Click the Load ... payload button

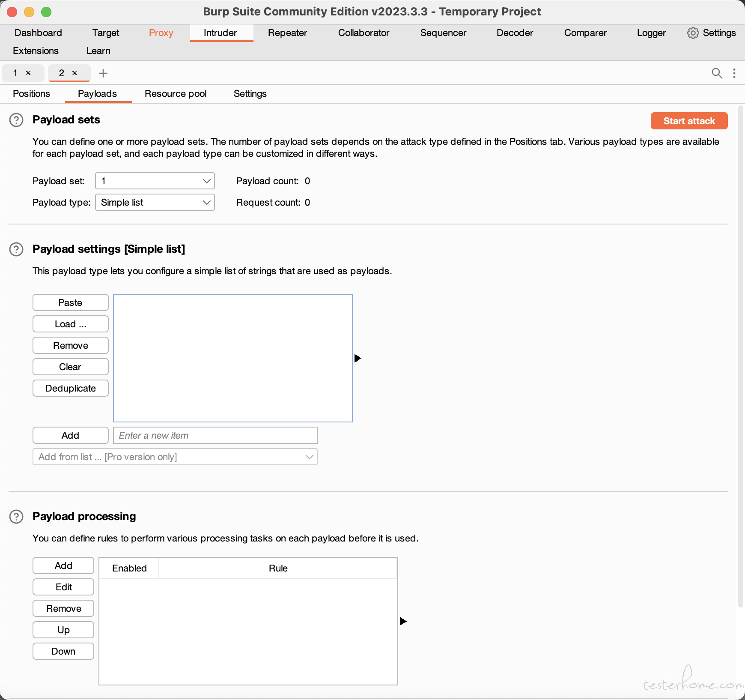click(71, 324)
